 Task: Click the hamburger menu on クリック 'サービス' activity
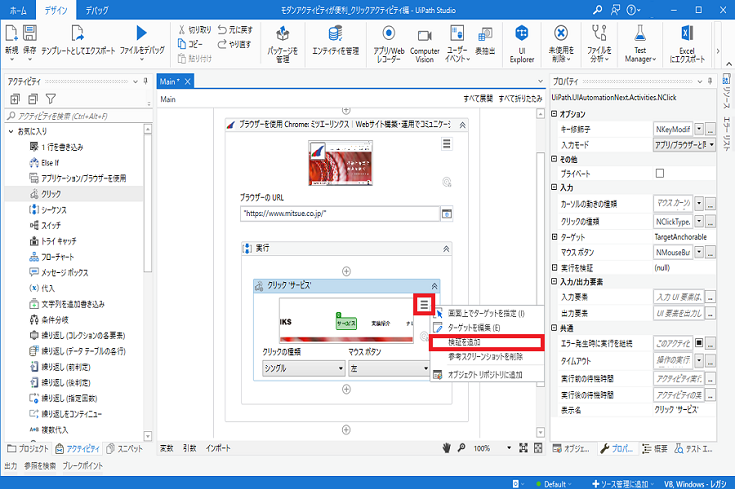point(425,304)
